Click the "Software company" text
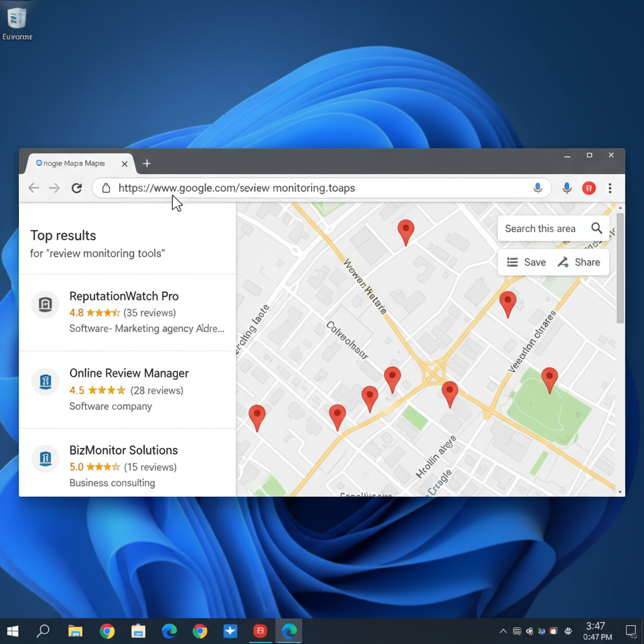Image resolution: width=644 pixels, height=644 pixels. point(111,406)
